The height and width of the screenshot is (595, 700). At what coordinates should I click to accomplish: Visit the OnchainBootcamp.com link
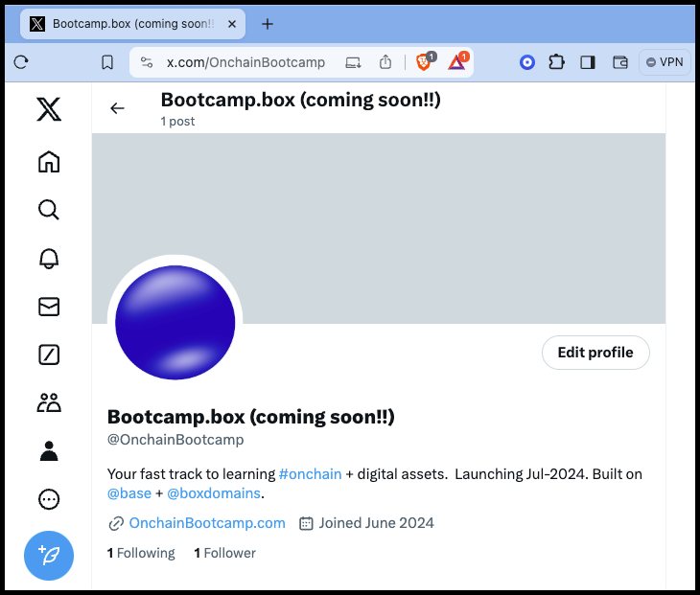(207, 523)
